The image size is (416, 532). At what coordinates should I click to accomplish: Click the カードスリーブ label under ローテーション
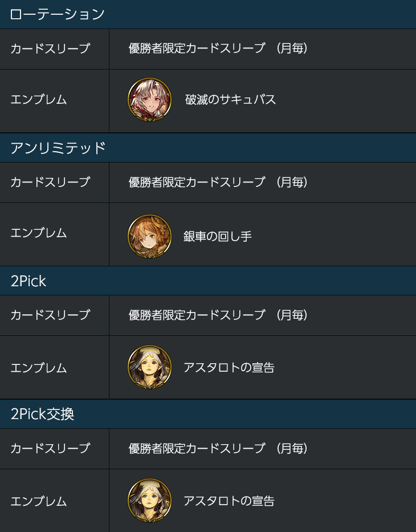(51, 48)
